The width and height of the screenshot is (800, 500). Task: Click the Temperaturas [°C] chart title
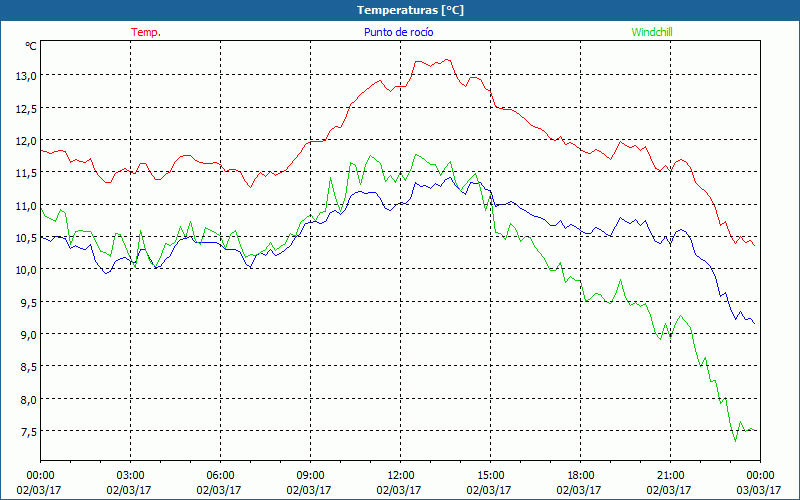click(410, 10)
